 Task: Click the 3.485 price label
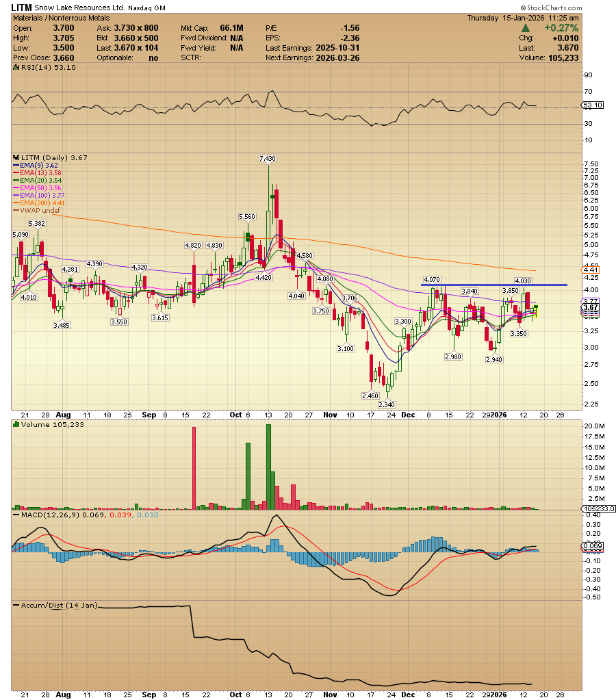(62, 326)
